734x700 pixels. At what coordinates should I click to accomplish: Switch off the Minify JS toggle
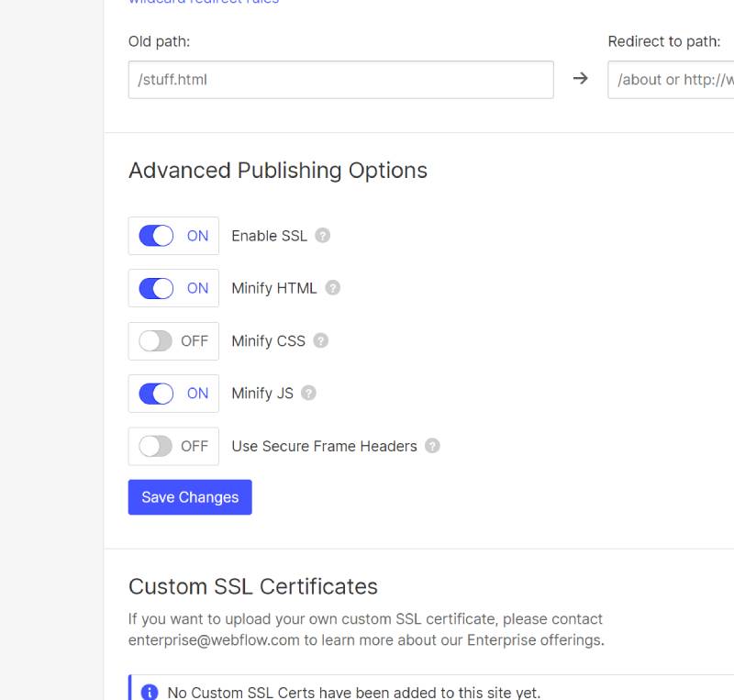click(x=156, y=394)
